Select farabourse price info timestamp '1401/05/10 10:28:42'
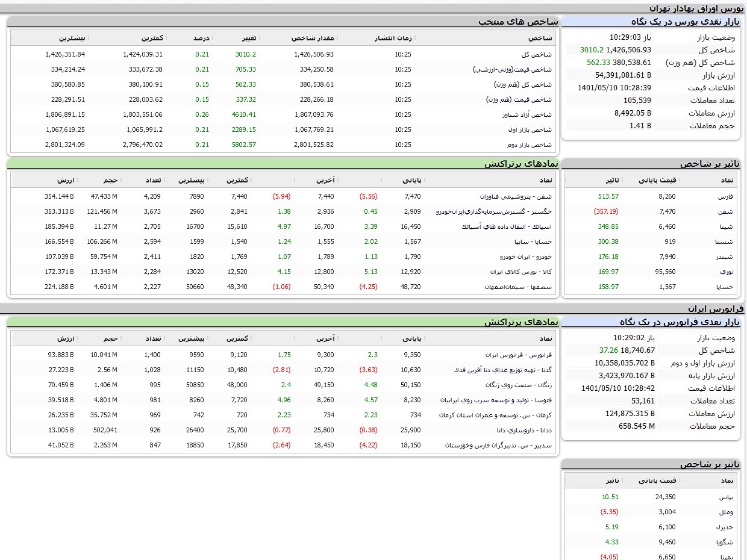Viewport: 747px width, 560px height. click(618, 388)
